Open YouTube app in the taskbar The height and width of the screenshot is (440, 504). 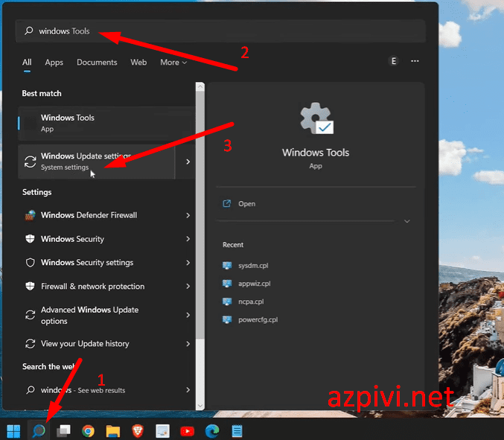pos(188,431)
